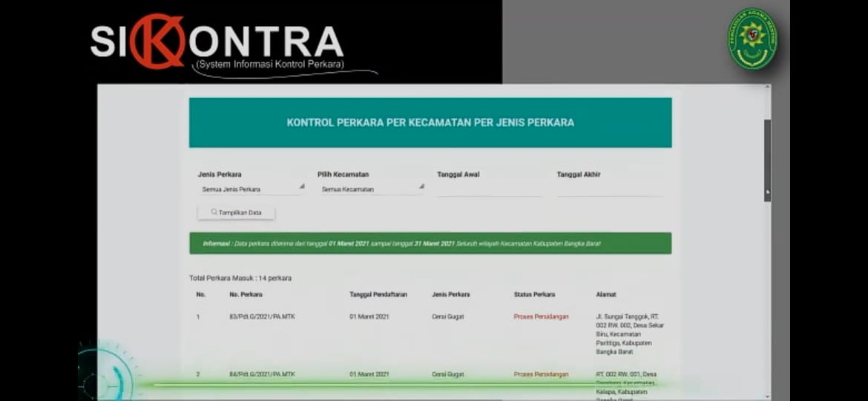The image size is (868, 401).
Task: Click row 1 'Proses Persidangan' status
Action: click(541, 317)
